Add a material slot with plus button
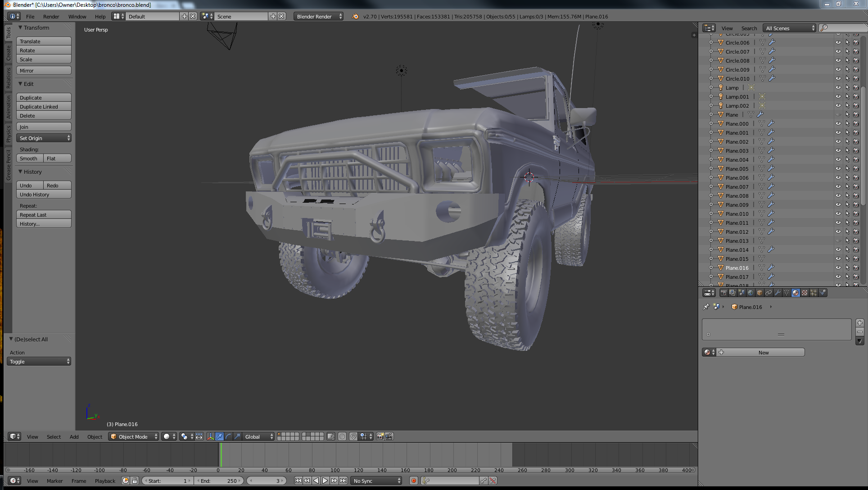Viewport: 868px width, 490px height. pyautogui.click(x=860, y=323)
